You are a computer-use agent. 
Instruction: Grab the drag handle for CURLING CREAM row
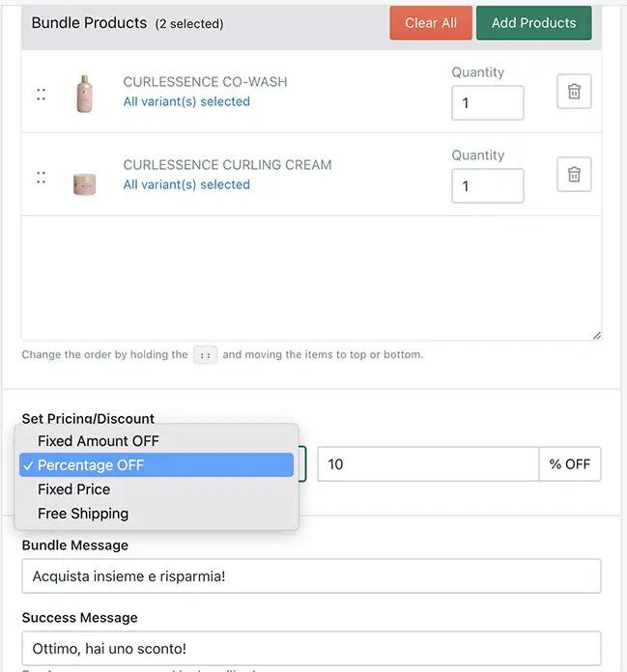pyautogui.click(x=42, y=178)
